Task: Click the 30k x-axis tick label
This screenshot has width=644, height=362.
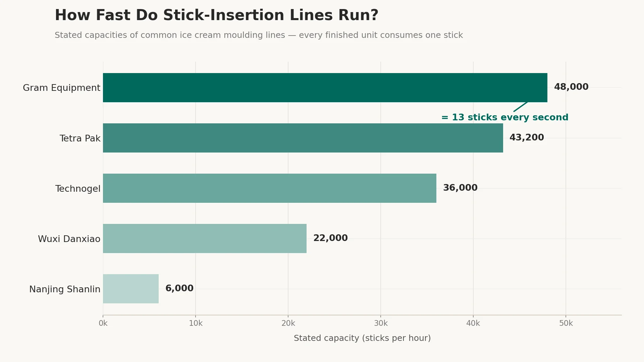Action: click(x=381, y=323)
